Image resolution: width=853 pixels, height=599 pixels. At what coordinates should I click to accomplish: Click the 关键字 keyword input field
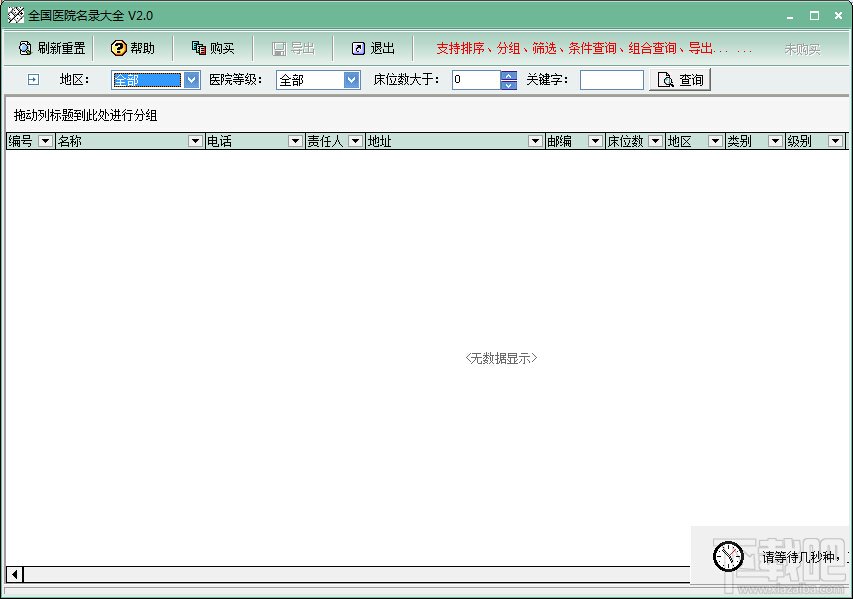(612, 80)
